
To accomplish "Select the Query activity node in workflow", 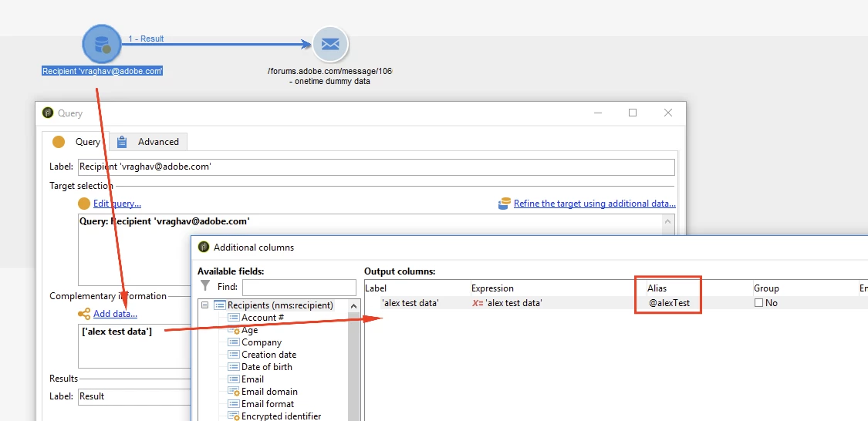I will (102, 44).
